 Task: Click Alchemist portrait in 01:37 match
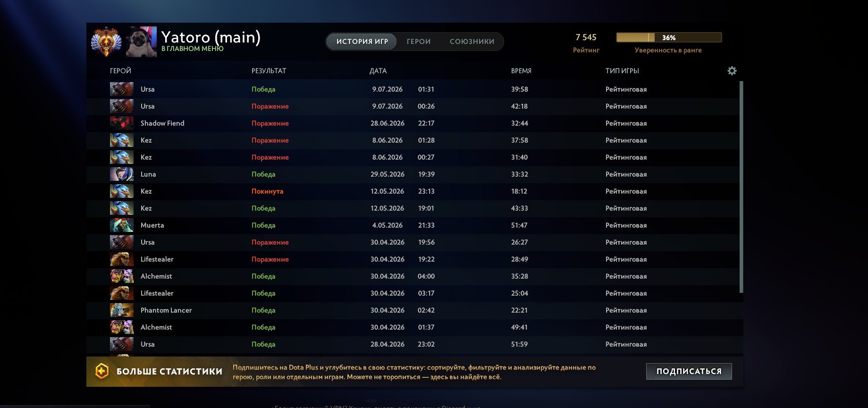tap(122, 327)
